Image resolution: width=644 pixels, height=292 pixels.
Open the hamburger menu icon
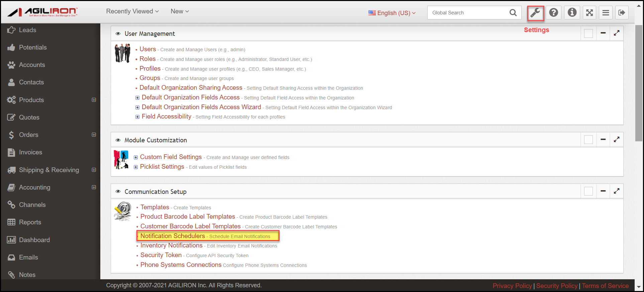tap(606, 13)
